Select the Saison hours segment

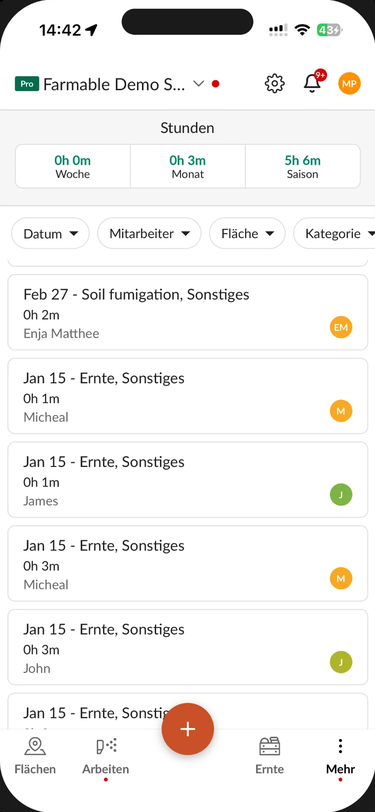click(x=302, y=166)
